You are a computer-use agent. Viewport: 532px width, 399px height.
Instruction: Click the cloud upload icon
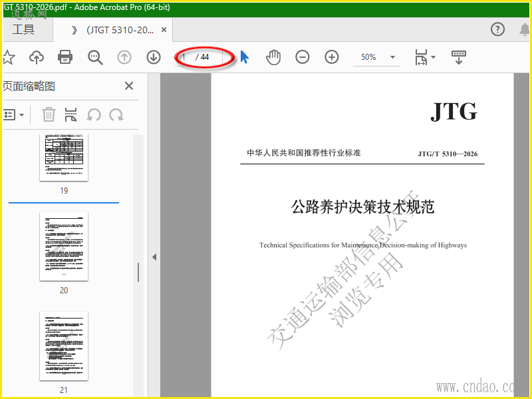click(37, 57)
